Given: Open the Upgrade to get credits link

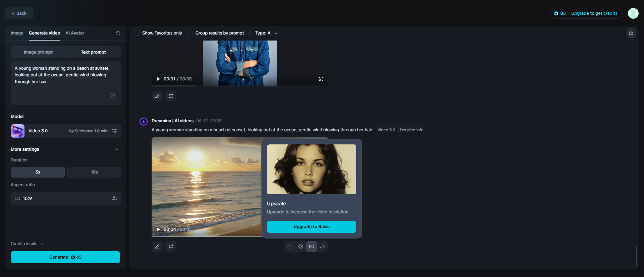Looking at the screenshot, I should (594, 13).
